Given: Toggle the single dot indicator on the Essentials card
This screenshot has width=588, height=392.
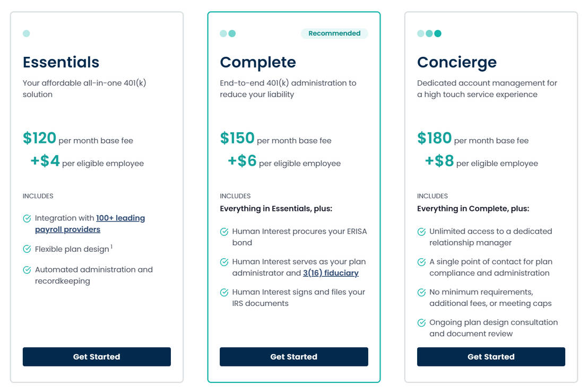Looking at the screenshot, I should pos(26,33).
